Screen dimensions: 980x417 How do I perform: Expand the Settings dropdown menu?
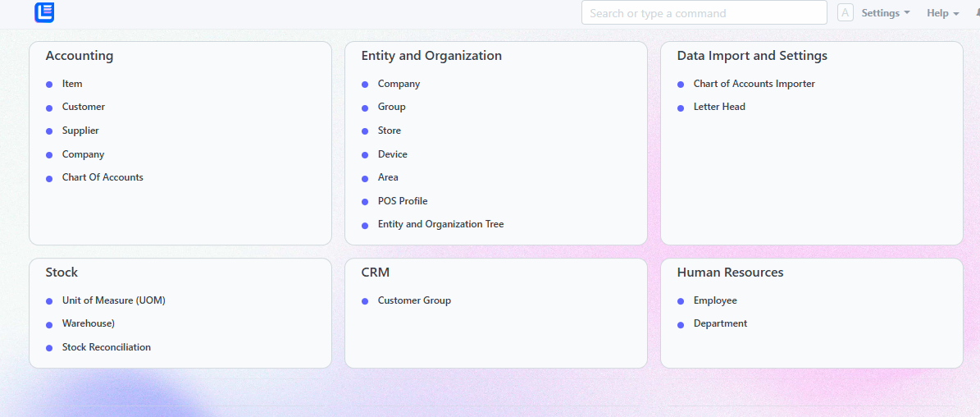pyautogui.click(x=885, y=13)
